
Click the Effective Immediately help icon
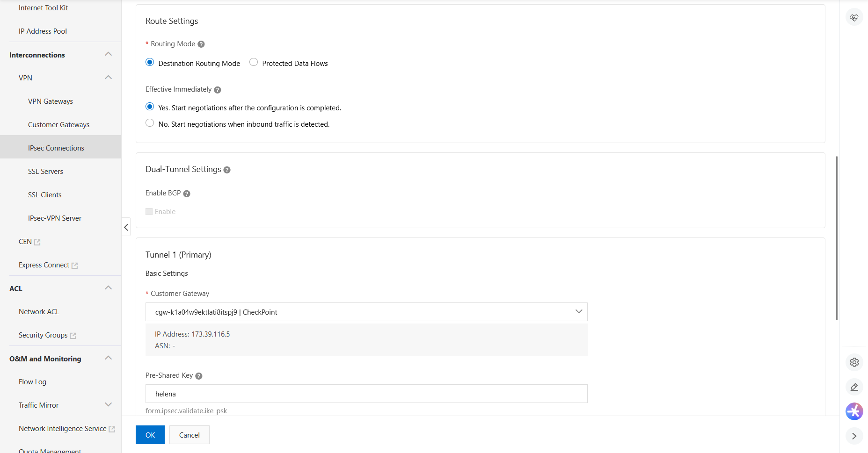(x=218, y=90)
